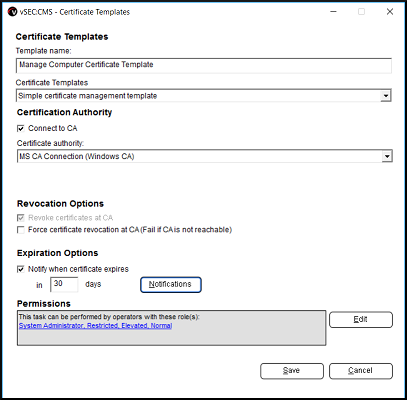Close the Certificate Templates window

(x=390, y=12)
